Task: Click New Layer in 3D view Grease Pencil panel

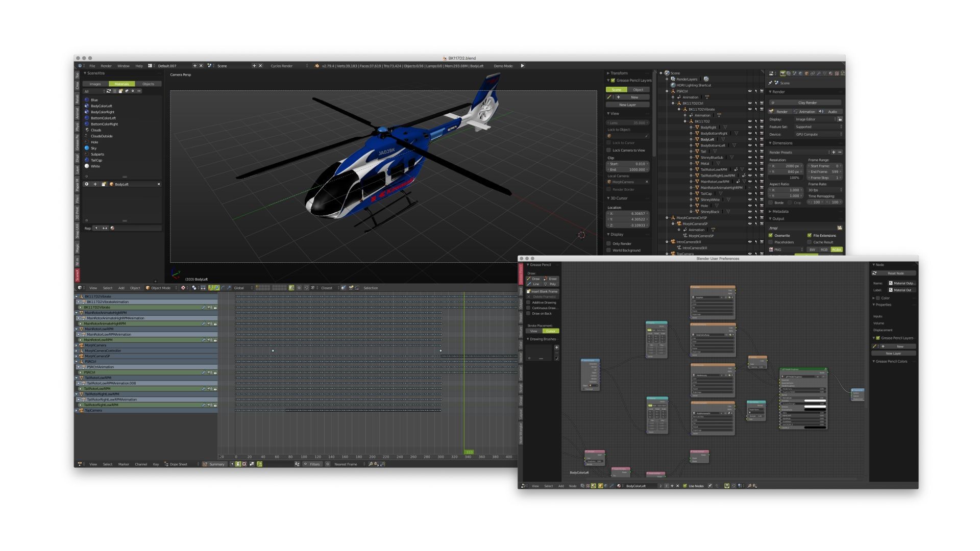Action: (x=627, y=105)
